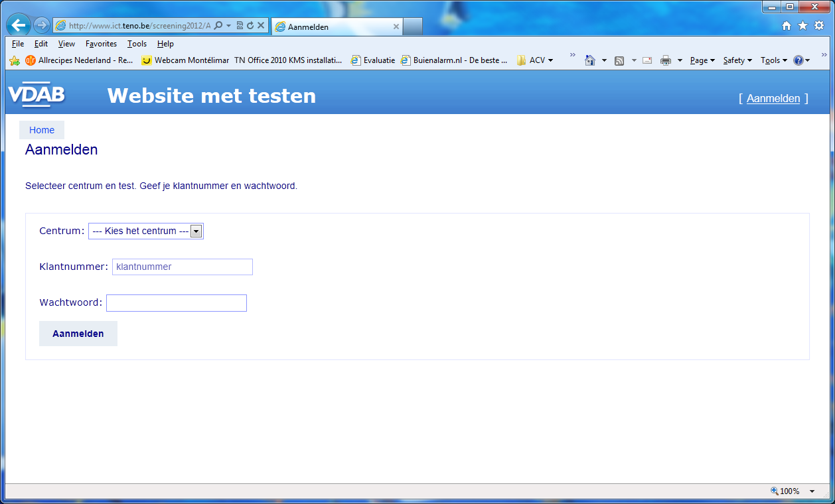Click the Compatibility View icon in address bar
This screenshot has width=835, height=504.
point(240,26)
